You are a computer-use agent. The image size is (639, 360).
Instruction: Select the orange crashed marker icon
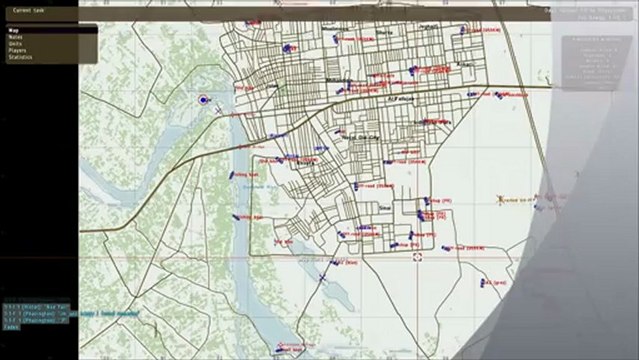pyautogui.click(x=500, y=199)
